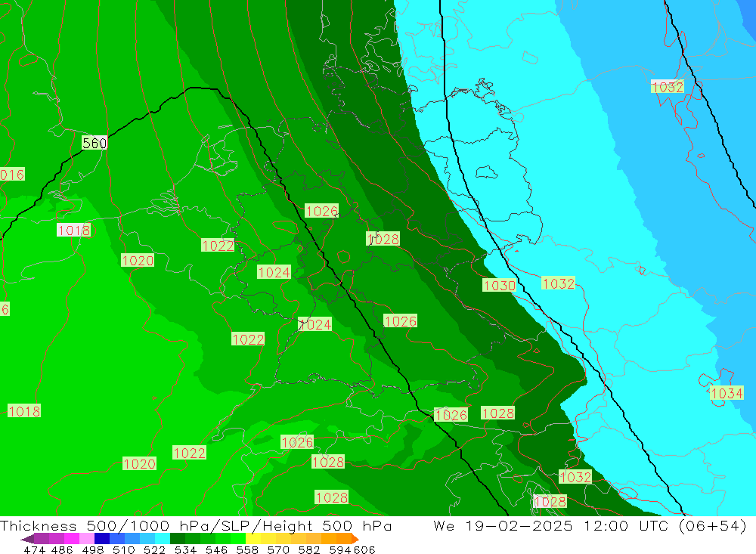Select the 522 value on the legend

tap(154, 549)
